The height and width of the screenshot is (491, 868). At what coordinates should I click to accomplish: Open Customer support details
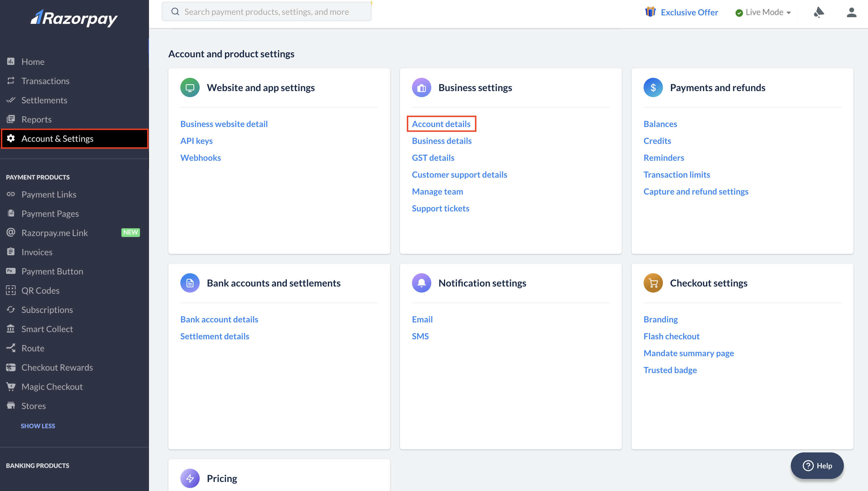459,174
